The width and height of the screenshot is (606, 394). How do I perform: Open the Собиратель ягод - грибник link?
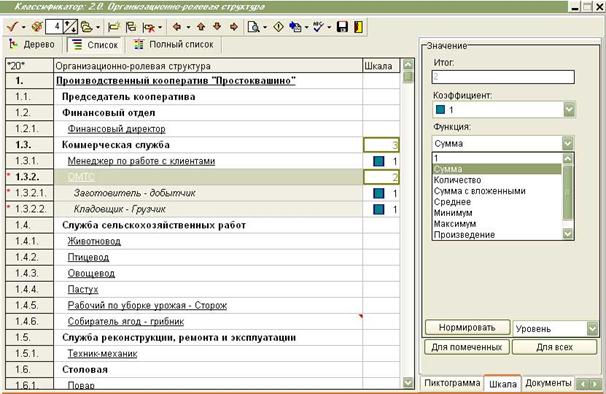[126, 321]
